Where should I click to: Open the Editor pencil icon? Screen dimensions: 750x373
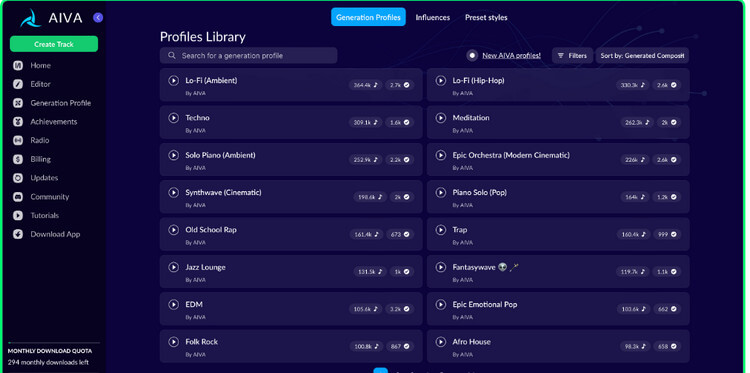18,84
